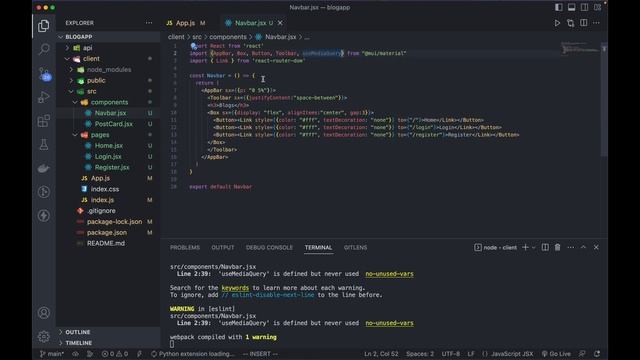
Task: Open the new terminal launch profile dropdown
Action: (533, 247)
